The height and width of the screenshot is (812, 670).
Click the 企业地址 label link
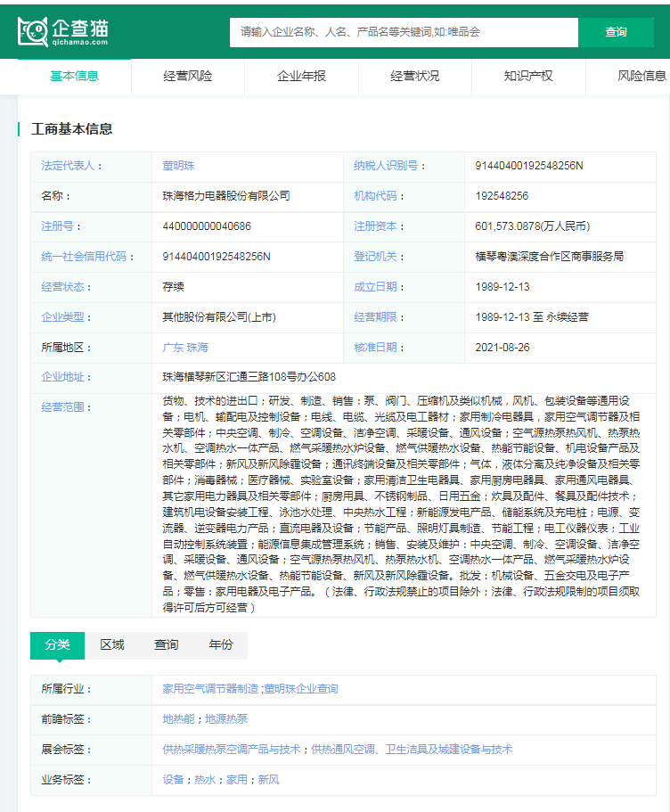pos(62,377)
